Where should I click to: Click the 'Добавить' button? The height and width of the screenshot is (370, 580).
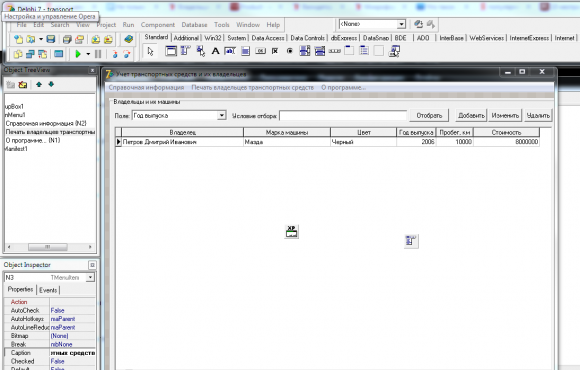(471, 115)
